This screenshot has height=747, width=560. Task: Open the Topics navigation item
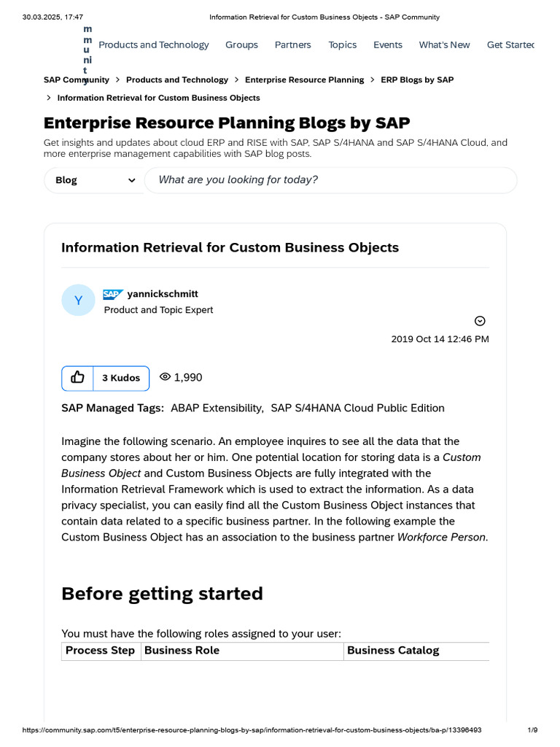342,45
